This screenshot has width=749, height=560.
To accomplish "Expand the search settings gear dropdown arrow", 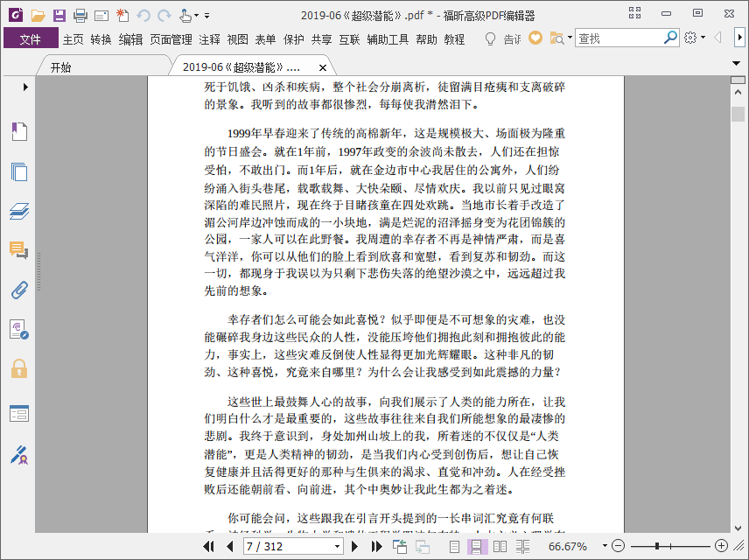I will coord(703,38).
